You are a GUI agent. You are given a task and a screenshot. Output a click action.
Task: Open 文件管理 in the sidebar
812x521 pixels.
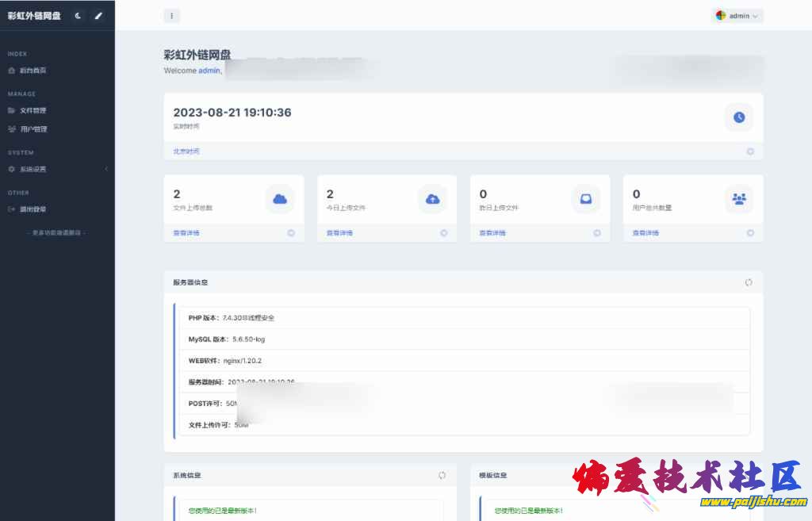click(33, 110)
